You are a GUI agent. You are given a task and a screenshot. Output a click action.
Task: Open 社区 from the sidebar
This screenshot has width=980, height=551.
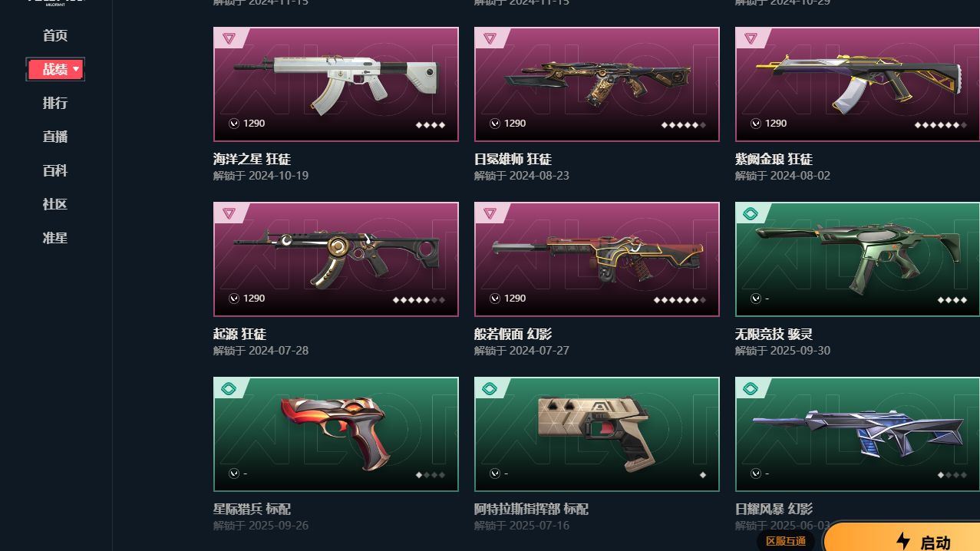coord(55,204)
